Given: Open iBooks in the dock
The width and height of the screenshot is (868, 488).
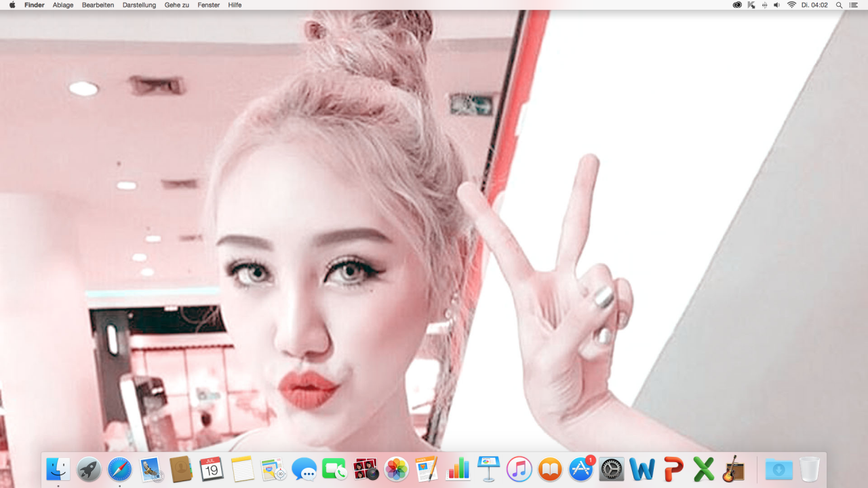Looking at the screenshot, I should coord(550,469).
